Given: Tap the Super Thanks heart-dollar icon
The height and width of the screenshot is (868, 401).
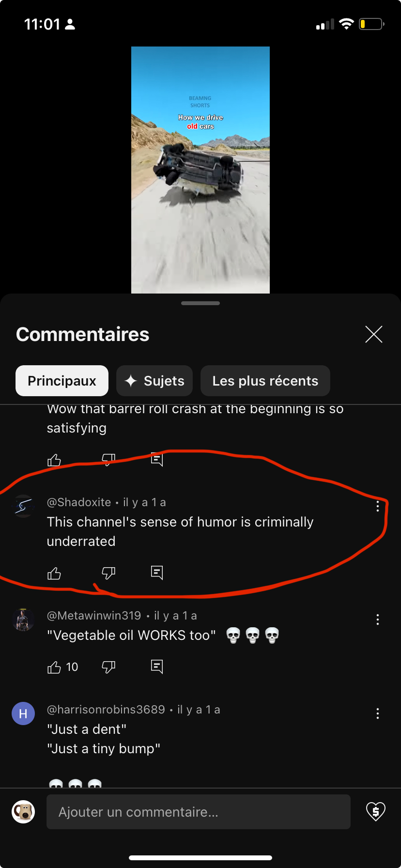Looking at the screenshot, I should click(x=376, y=811).
